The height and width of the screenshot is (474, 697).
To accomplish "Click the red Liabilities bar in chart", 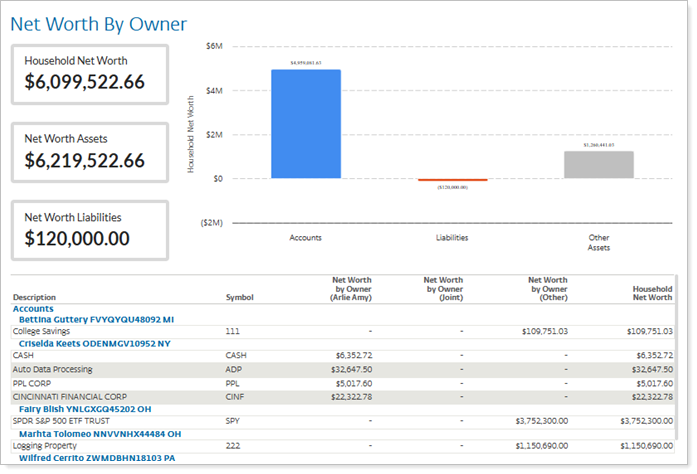I will pos(453,180).
